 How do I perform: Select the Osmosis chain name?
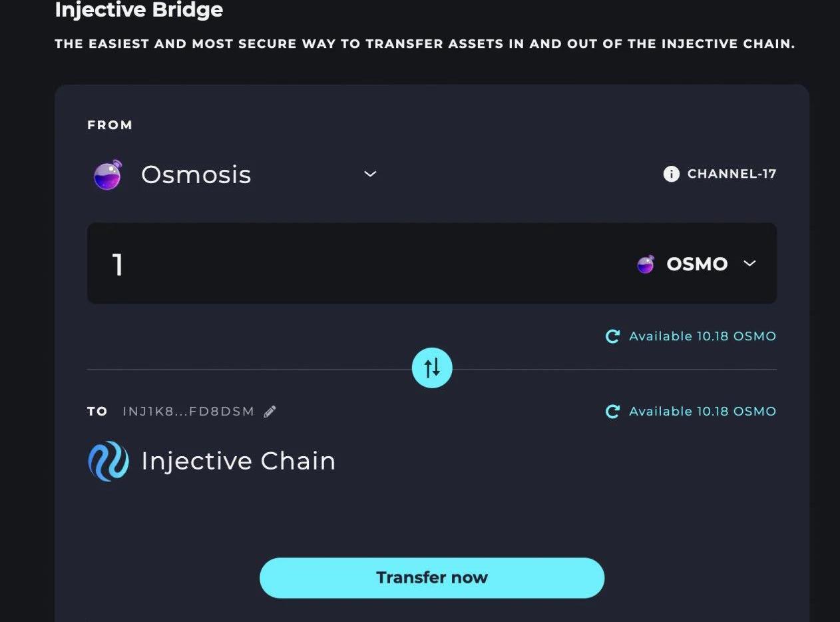tap(196, 174)
